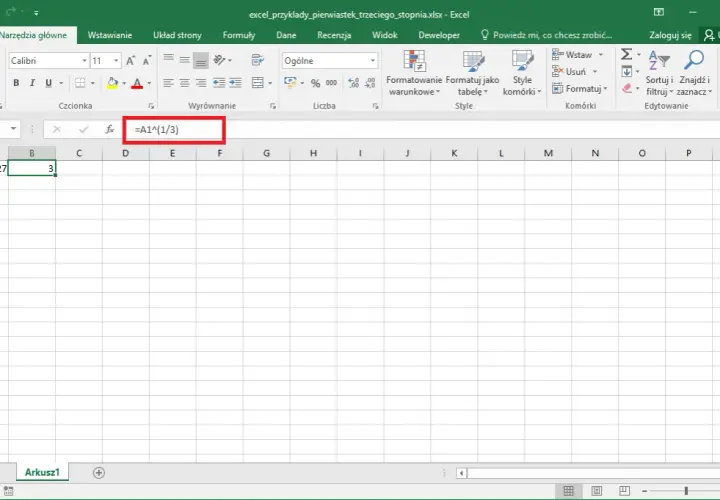Align cell content to middle
720x500 pixels.
(185, 60)
